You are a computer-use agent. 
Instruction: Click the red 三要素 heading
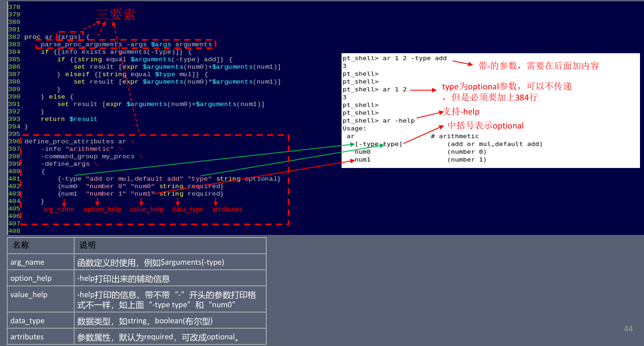116,14
